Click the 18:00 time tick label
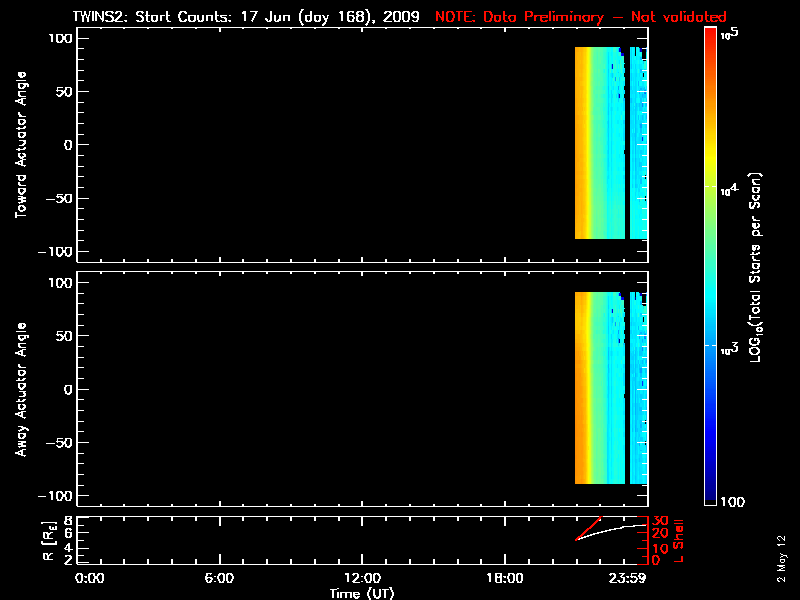This screenshot has width=800, height=600. (505, 579)
